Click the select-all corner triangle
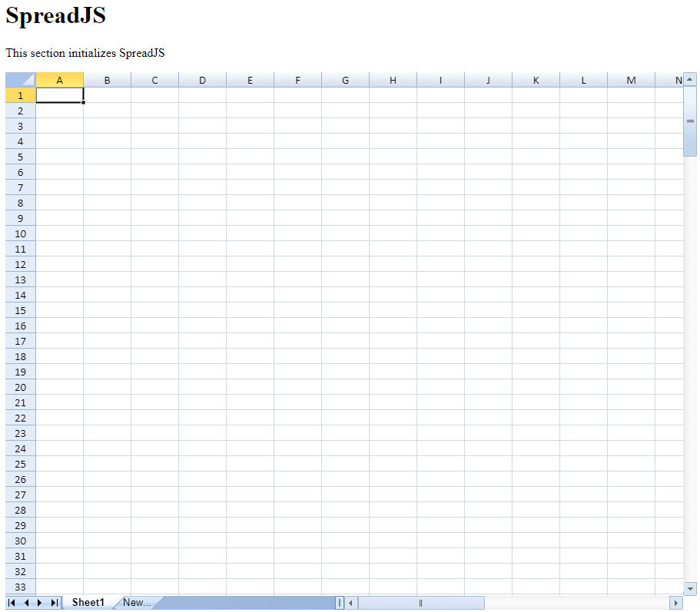 point(21,80)
